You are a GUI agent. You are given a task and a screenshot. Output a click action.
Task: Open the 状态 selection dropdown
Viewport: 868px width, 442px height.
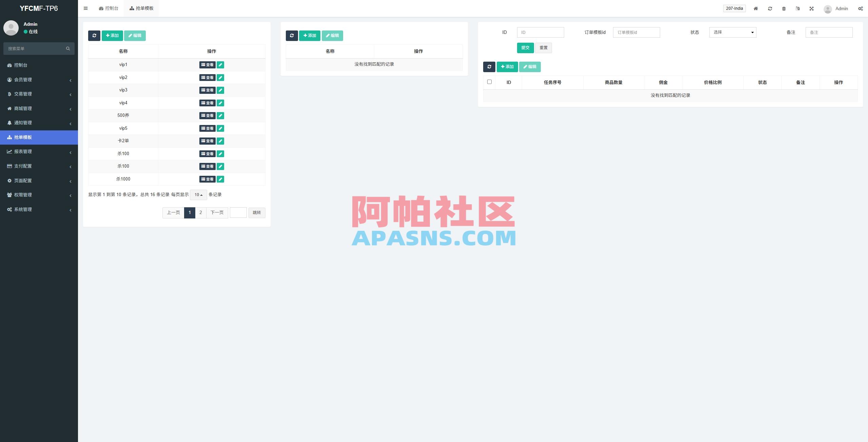tap(732, 32)
